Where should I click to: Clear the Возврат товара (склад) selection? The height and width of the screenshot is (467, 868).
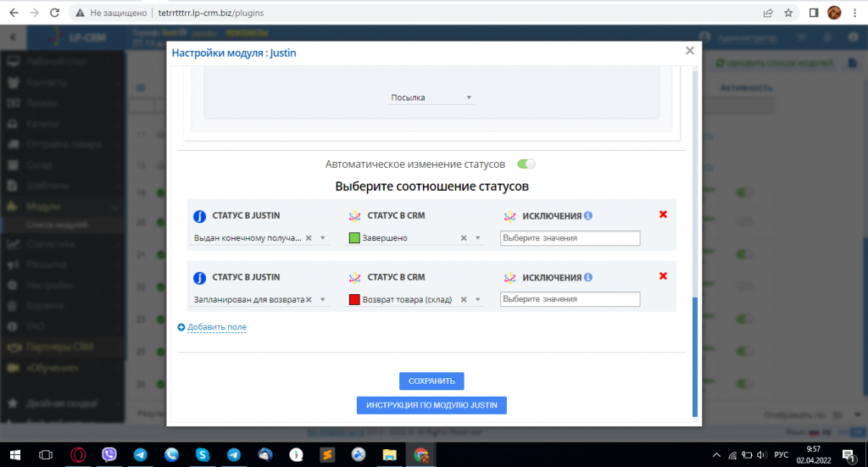(464, 299)
